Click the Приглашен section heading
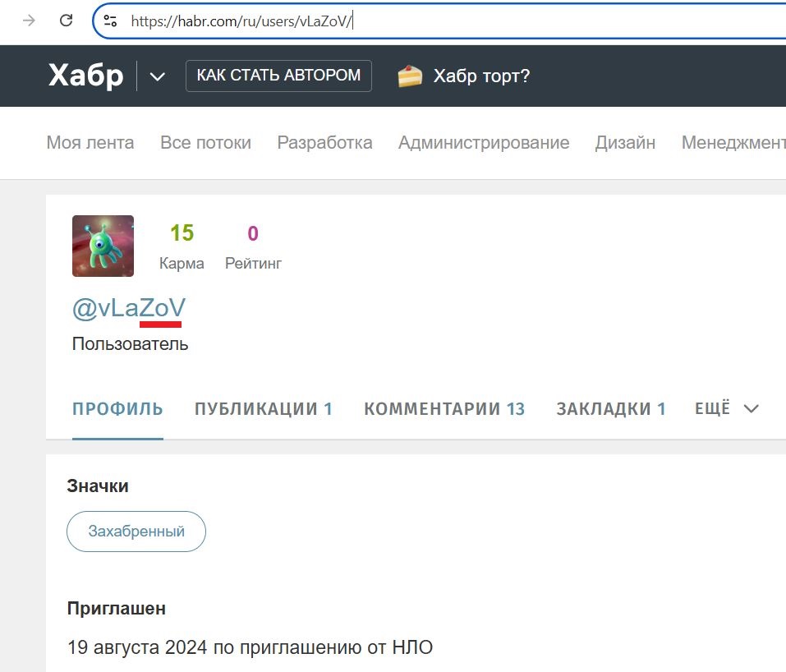Viewport: 786px width, 672px height. (x=117, y=608)
